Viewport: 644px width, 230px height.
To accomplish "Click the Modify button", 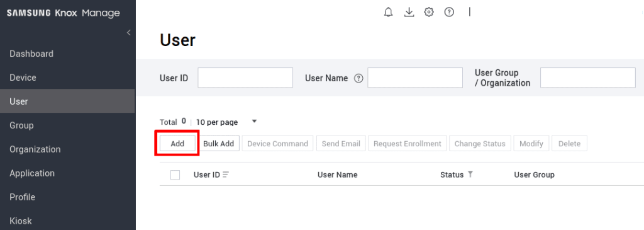I will click(531, 144).
